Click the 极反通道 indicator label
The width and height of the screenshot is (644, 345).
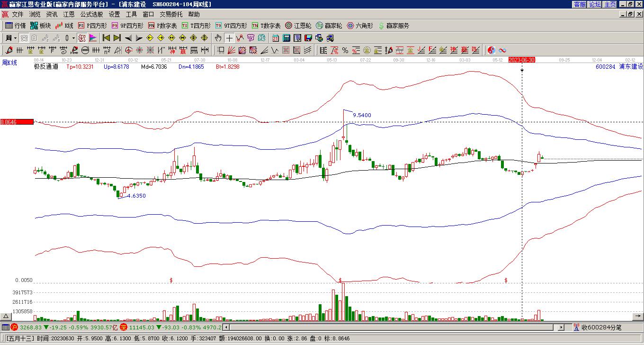coord(46,67)
